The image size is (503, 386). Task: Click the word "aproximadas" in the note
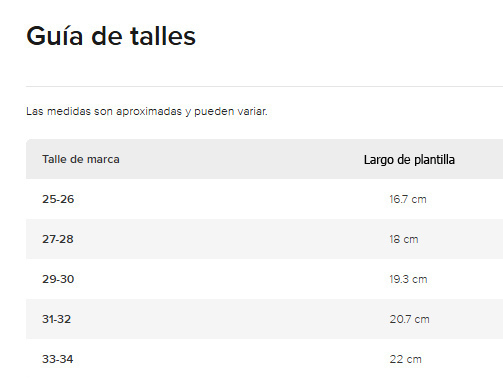[x=149, y=112]
